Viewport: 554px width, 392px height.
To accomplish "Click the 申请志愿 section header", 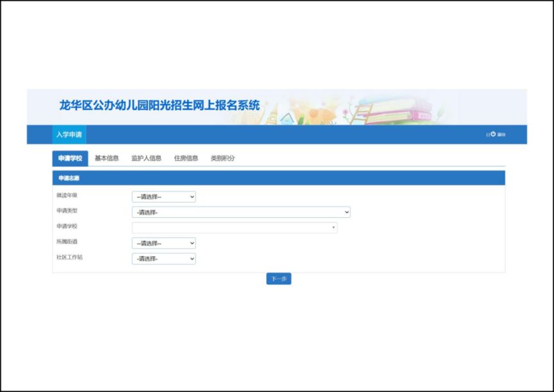I will point(279,178).
